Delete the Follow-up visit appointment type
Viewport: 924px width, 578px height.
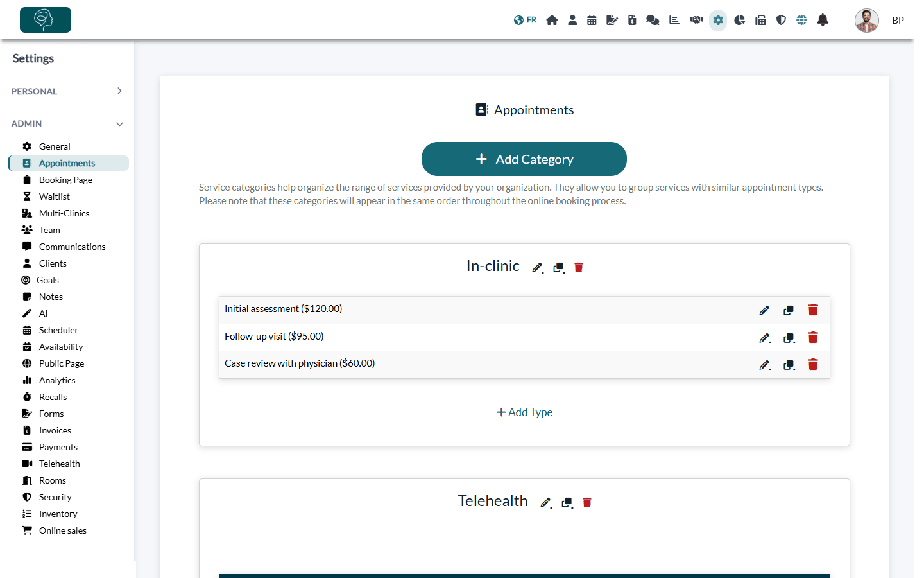[x=813, y=337]
